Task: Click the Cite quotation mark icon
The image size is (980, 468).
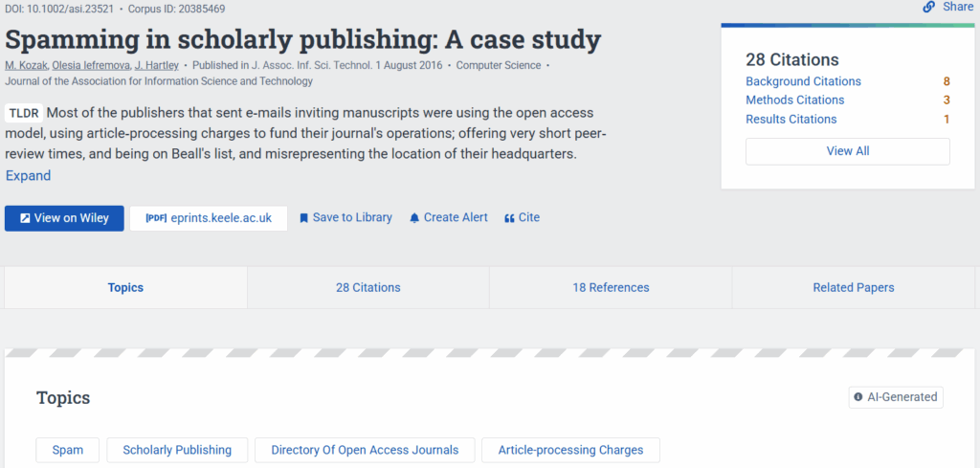Action: (x=509, y=218)
